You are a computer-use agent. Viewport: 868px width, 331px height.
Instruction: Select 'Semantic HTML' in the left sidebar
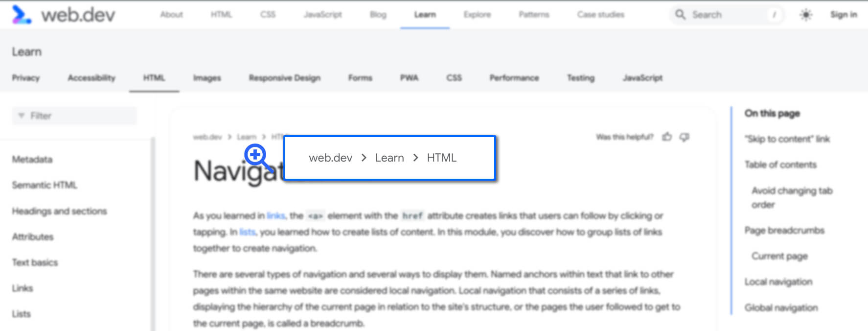(x=44, y=185)
